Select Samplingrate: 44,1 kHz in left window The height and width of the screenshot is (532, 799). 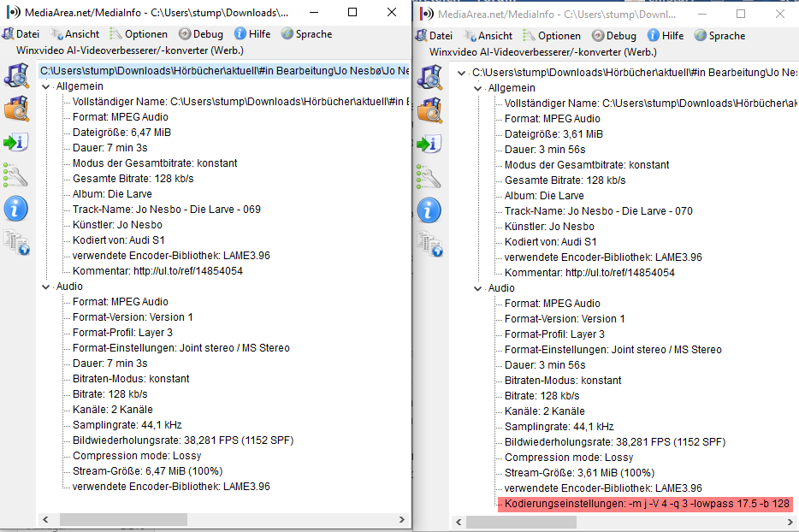pos(127,425)
